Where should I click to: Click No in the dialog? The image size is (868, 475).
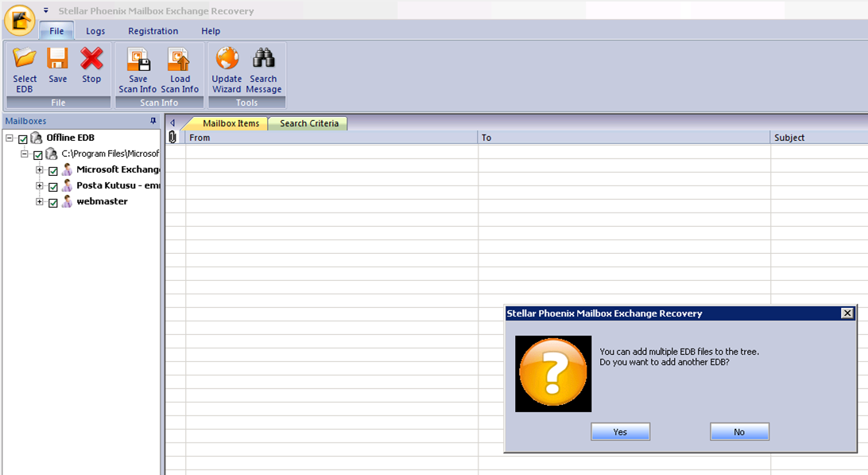pyautogui.click(x=739, y=432)
